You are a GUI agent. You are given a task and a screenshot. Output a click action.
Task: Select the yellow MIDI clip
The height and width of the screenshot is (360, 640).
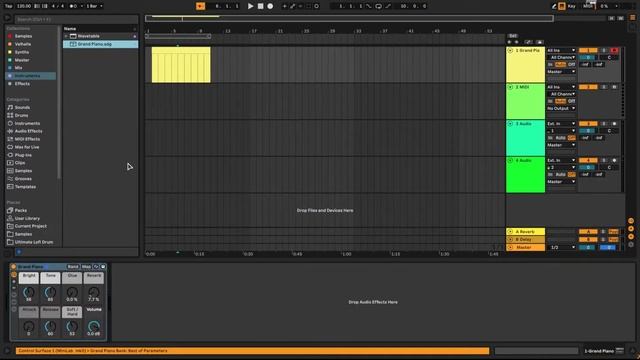[181, 64]
